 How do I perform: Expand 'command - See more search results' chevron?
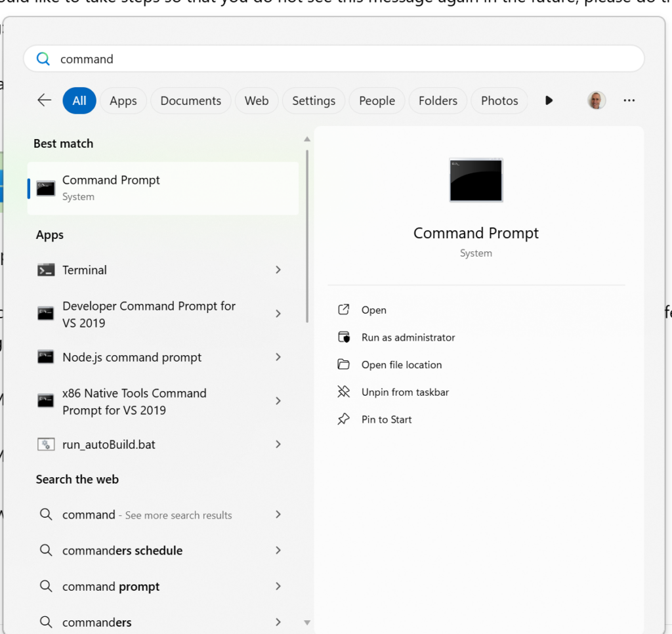click(278, 515)
